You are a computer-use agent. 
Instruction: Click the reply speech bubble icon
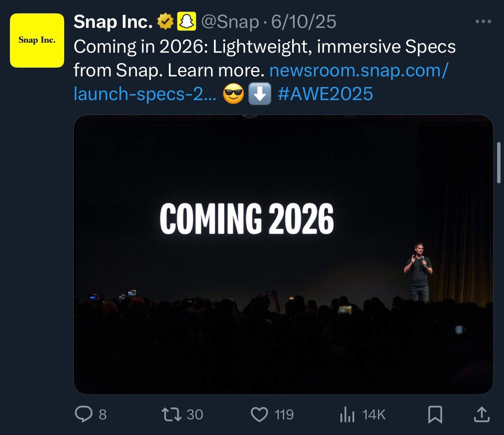[83, 414]
